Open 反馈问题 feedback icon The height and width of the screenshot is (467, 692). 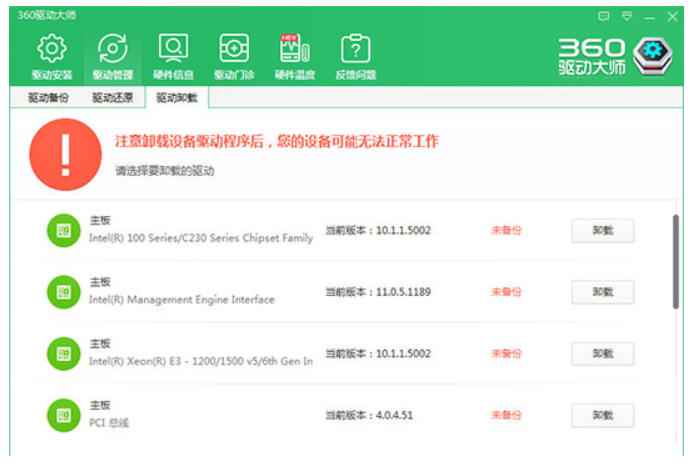point(355,50)
